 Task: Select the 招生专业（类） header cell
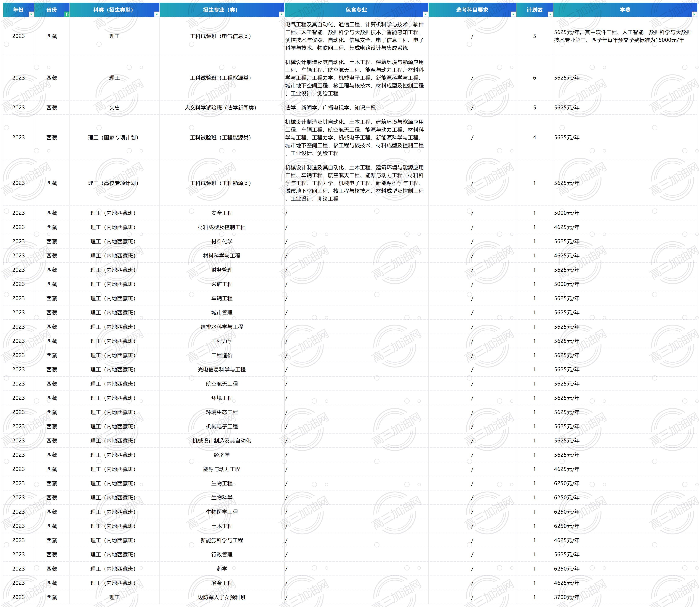(x=222, y=10)
